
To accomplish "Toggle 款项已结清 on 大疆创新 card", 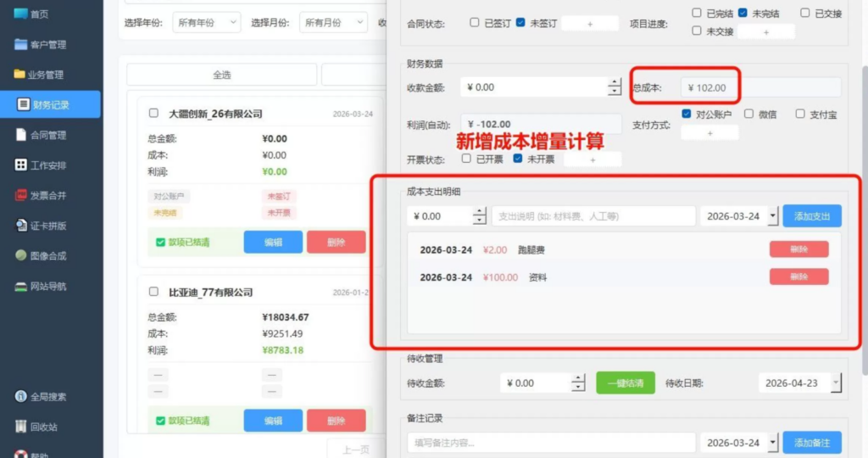I will point(183,242).
